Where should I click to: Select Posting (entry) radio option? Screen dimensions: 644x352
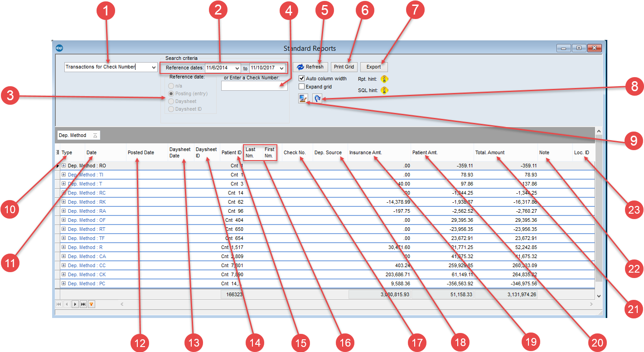coord(171,93)
